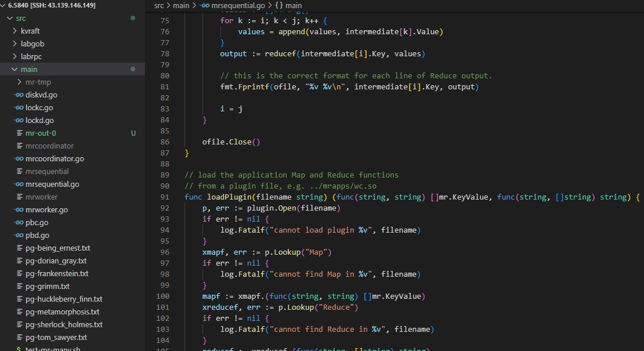Collapse the main folder chevron
This screenshot has height=351, width=644.
(15, 69)
